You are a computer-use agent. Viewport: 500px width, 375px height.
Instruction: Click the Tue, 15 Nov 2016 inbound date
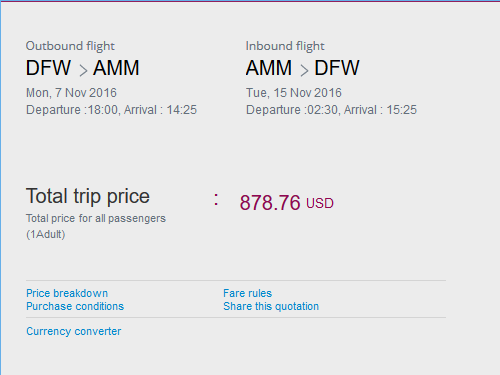click(294, 93)
